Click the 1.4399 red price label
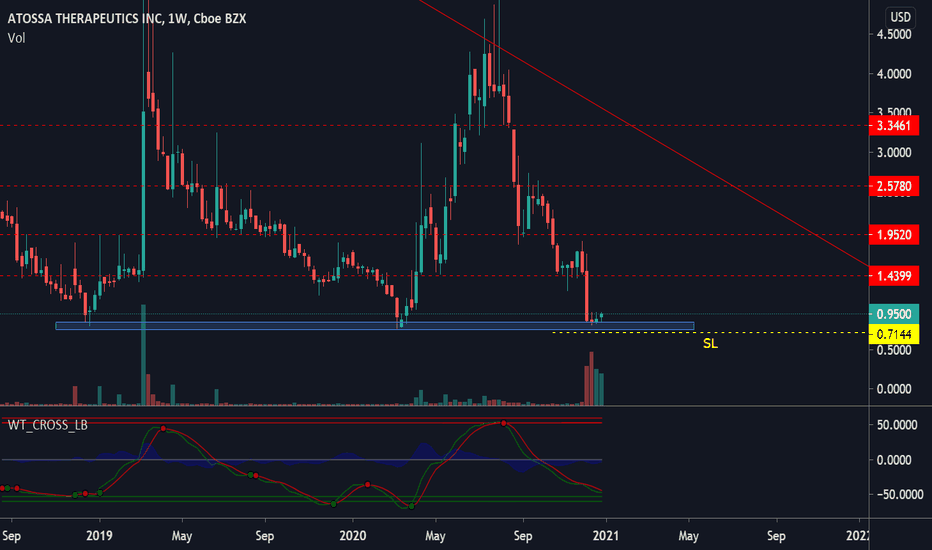This screenshot has height=550, width=932. (893, 276)
